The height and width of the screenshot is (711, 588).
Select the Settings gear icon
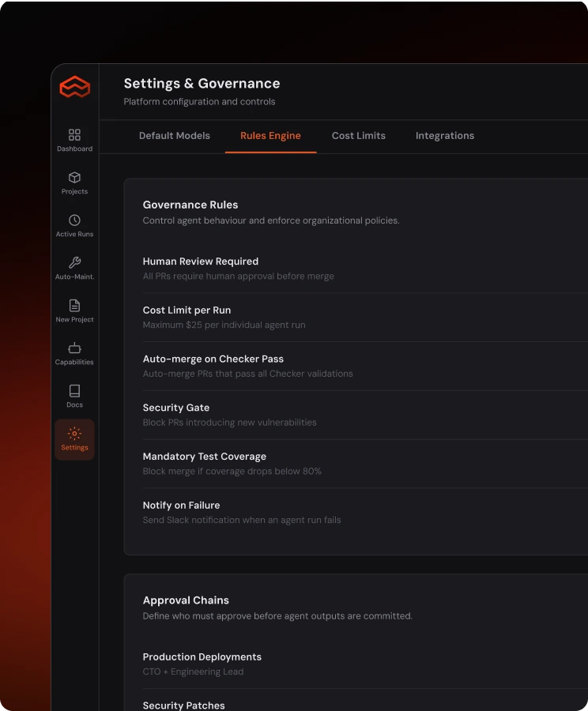pyautogui.click(x=74, y=434)
